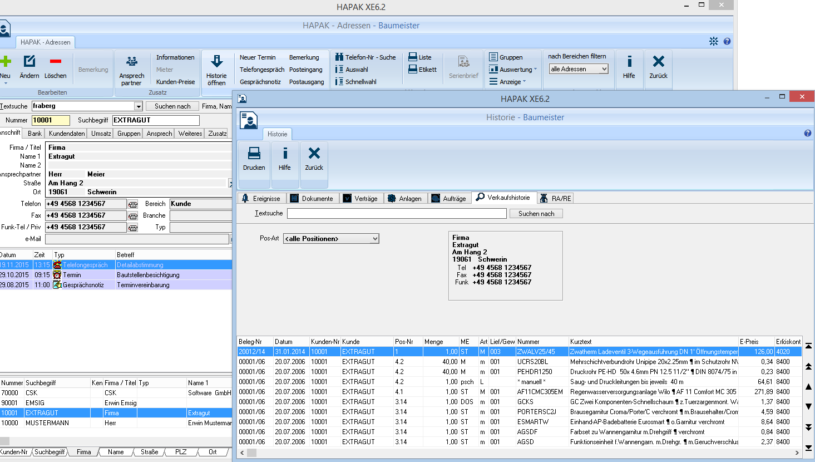The width and height of the screenshot is (815, 462).
Task: Click the phone icon next to Fax field
Action: click(x=133, y=216)
